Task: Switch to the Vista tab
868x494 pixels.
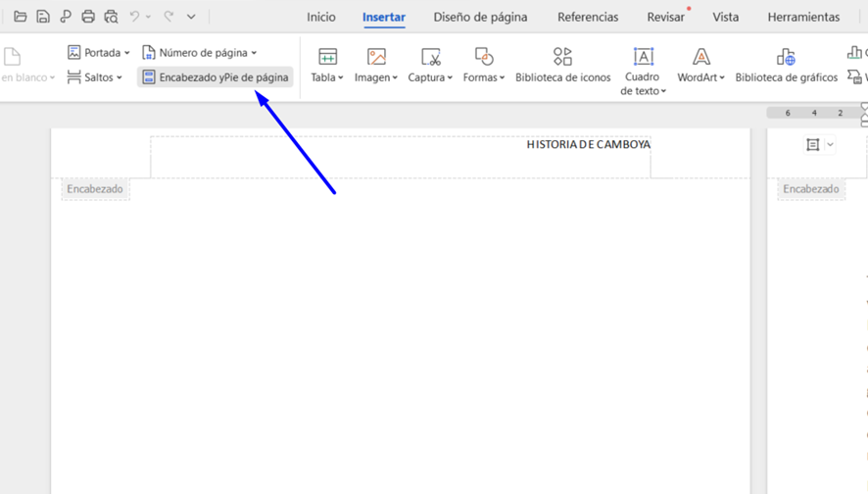Action: point(726,18)
